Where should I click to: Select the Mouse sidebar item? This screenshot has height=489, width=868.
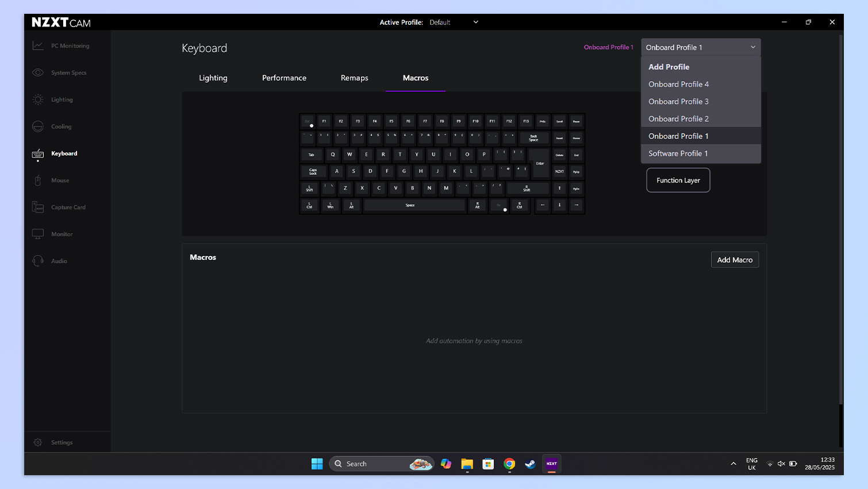coord(60,181)
